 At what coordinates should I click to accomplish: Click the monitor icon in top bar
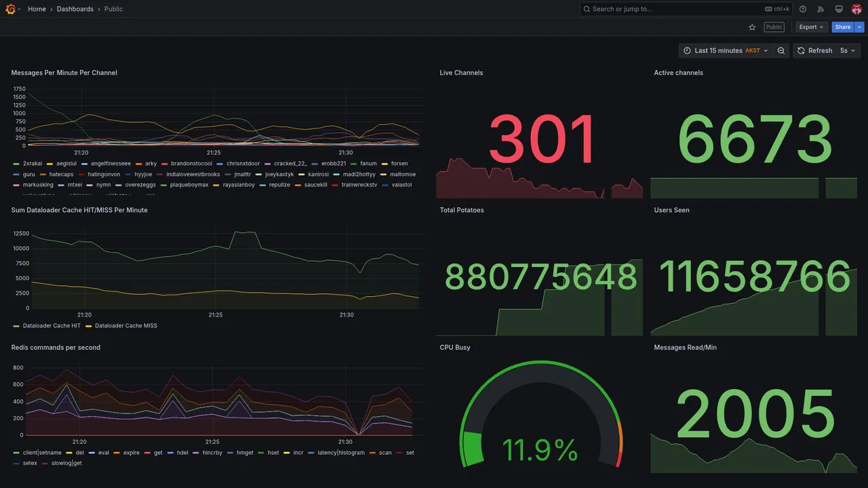839,9
